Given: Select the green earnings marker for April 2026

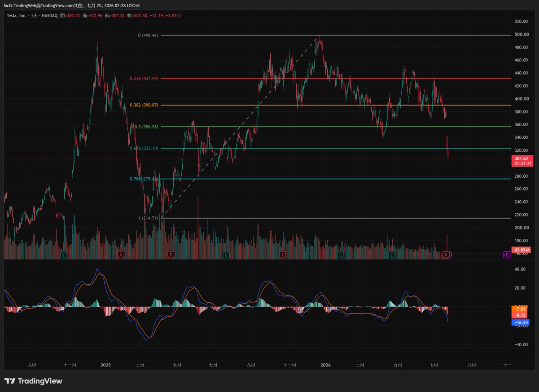Looking at the screenshot, I should (x=391, y=255).
